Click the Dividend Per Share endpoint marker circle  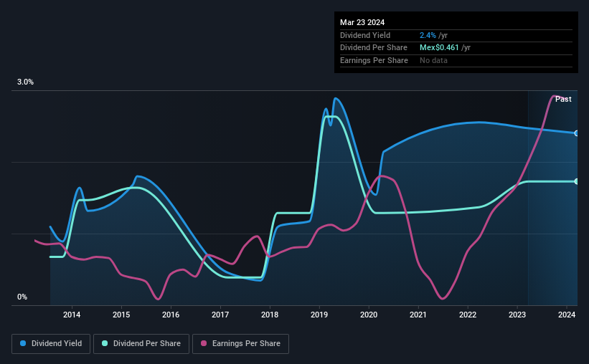tap(577, 181)
